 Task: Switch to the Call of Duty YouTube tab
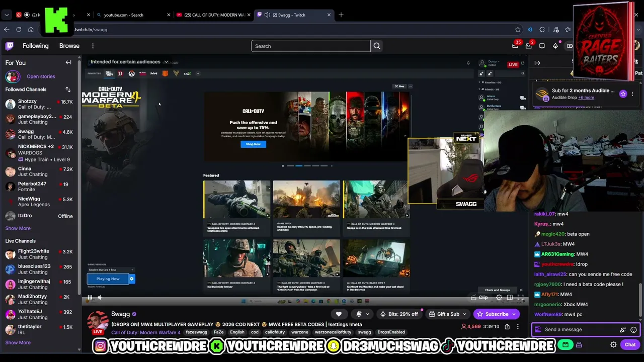click(x=212, y=15)
